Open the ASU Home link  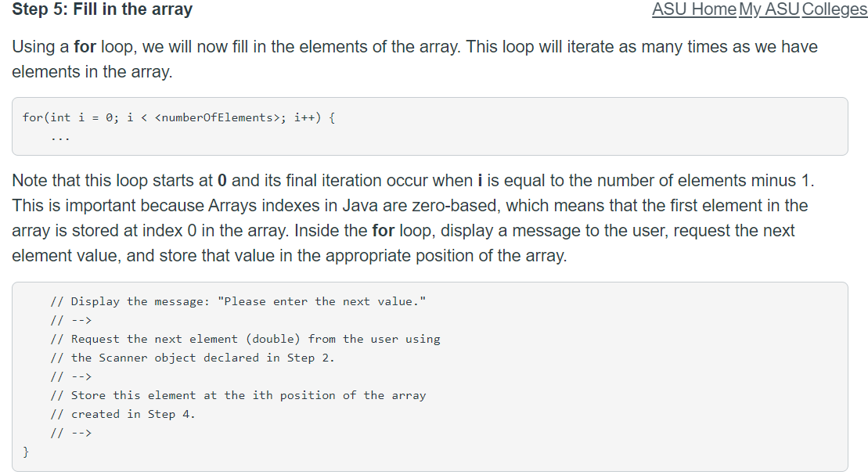click(x=693, y=9)
